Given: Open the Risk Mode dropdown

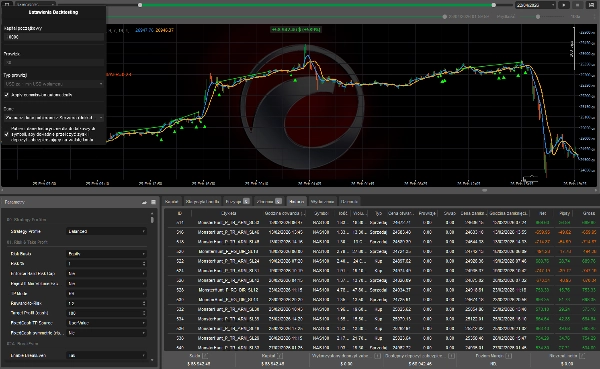Looking at the screenshot, I should [x=106, y=254].
